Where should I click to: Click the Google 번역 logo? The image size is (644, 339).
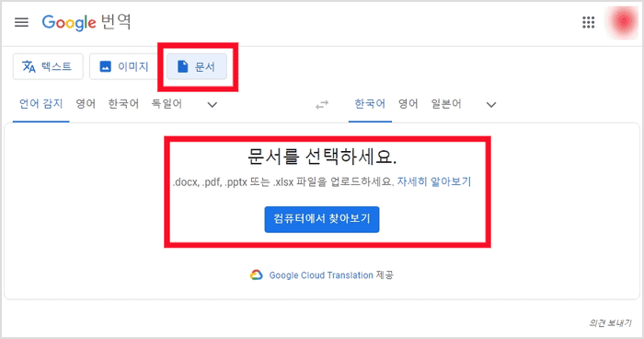pos(86,22)
